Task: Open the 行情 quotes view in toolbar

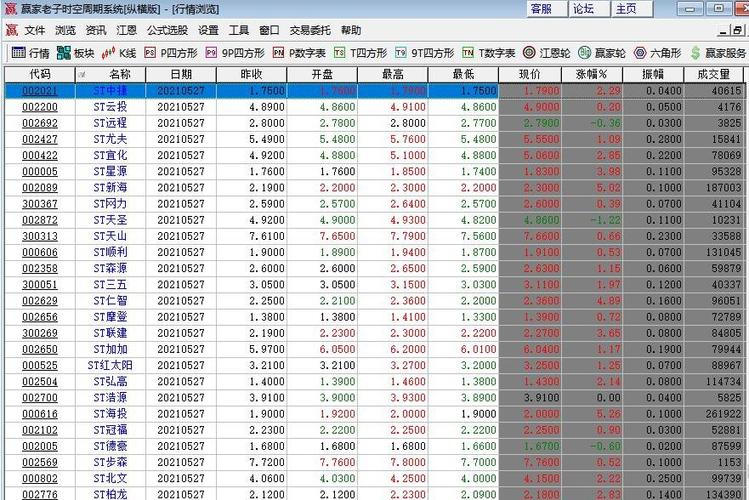Action: [x=30, y=53]
